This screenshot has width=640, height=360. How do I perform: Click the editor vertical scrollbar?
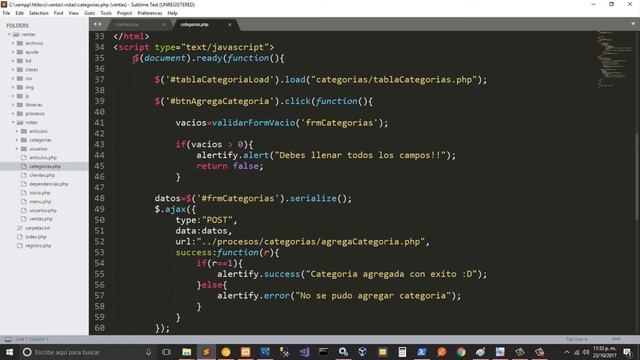pos(637,176)
